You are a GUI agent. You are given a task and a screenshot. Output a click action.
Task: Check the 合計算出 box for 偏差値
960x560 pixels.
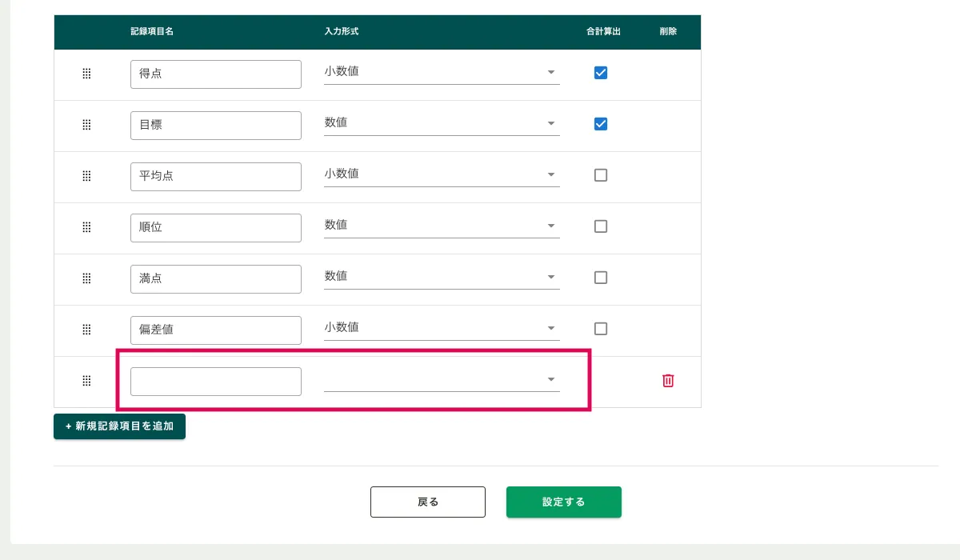(x=601, y=329)
